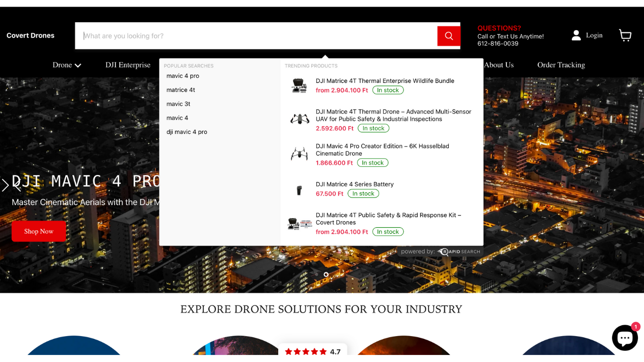Select popular search 'matrice 4t'
This screenshot has height=362, width=644.
click(181, 90)
